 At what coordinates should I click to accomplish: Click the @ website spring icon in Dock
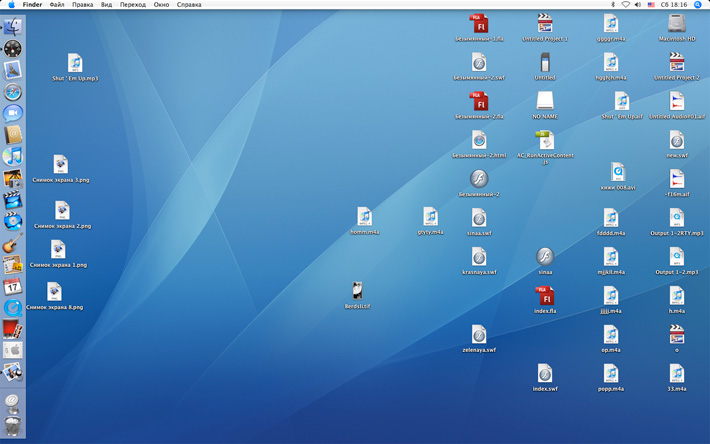pyautogui.click(x=13, y=403)
